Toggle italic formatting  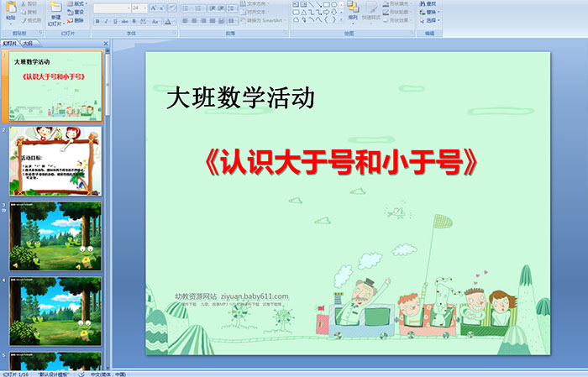click(107, 21)
